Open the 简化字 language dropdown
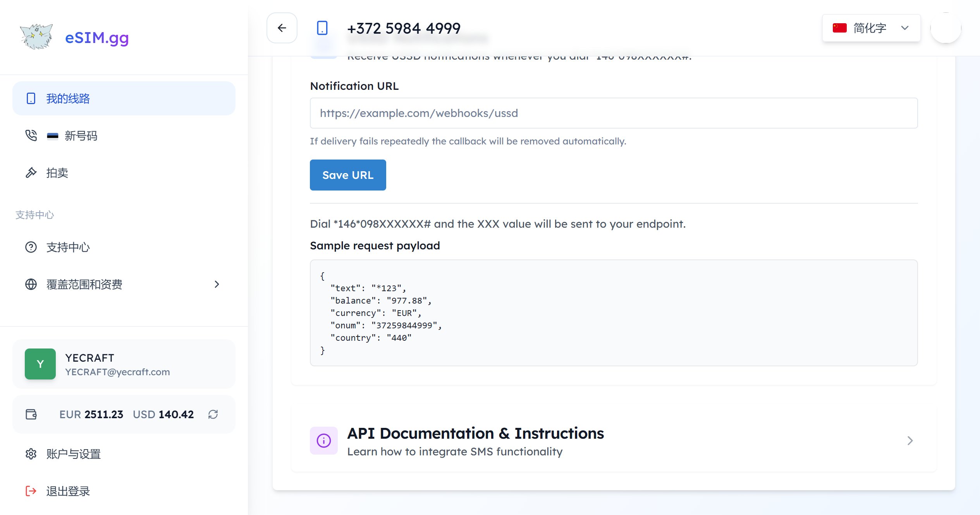Screen dimensions: 980x515 [x=871, y=27]
